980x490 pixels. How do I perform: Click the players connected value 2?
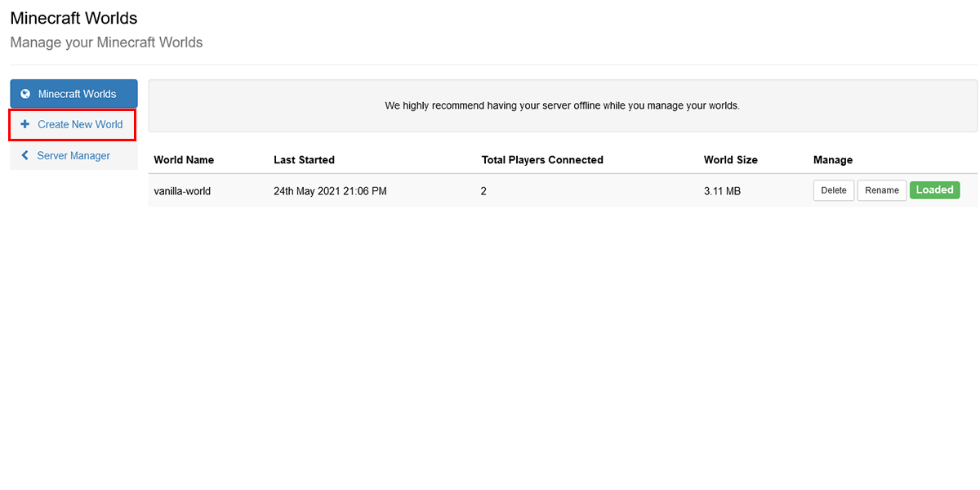coord(483,191)
